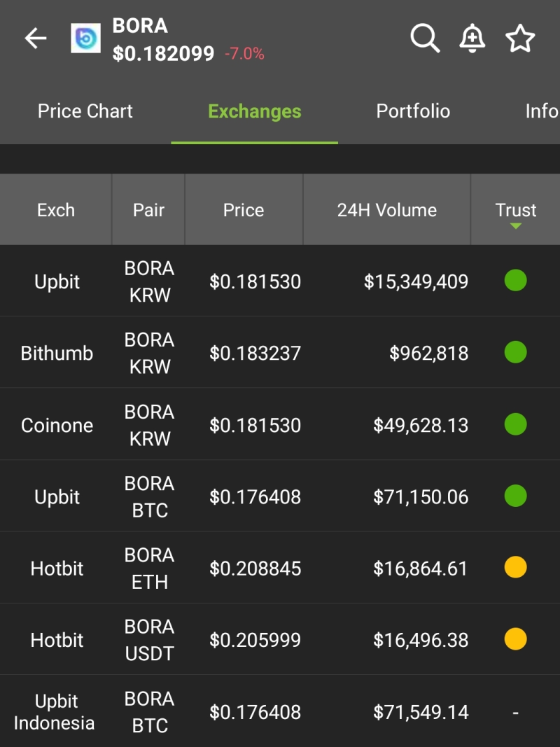
Task: Sort by Exch column header
Action: click(56, 210)
